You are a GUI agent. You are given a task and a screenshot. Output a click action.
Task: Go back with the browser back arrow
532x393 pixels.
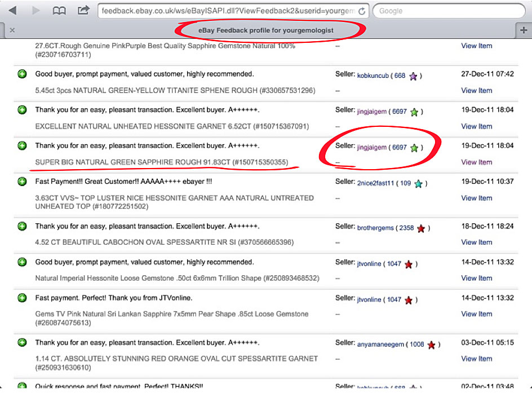pyautogui.click(x=12, y=11)
